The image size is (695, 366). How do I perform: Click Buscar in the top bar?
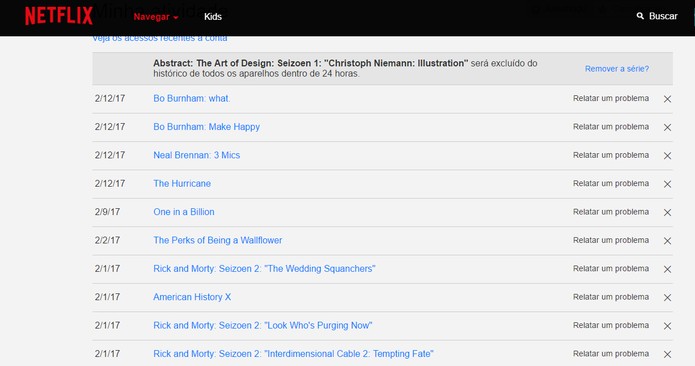[663, 16]
